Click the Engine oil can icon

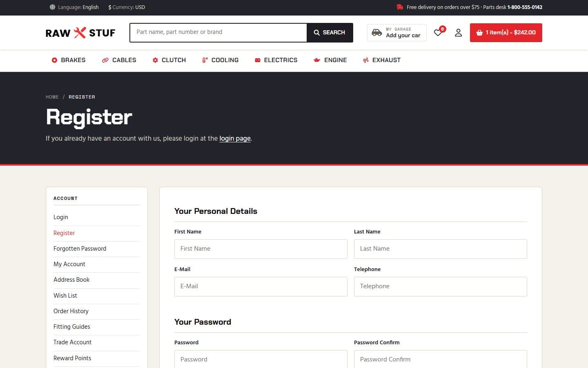point(317,60)
